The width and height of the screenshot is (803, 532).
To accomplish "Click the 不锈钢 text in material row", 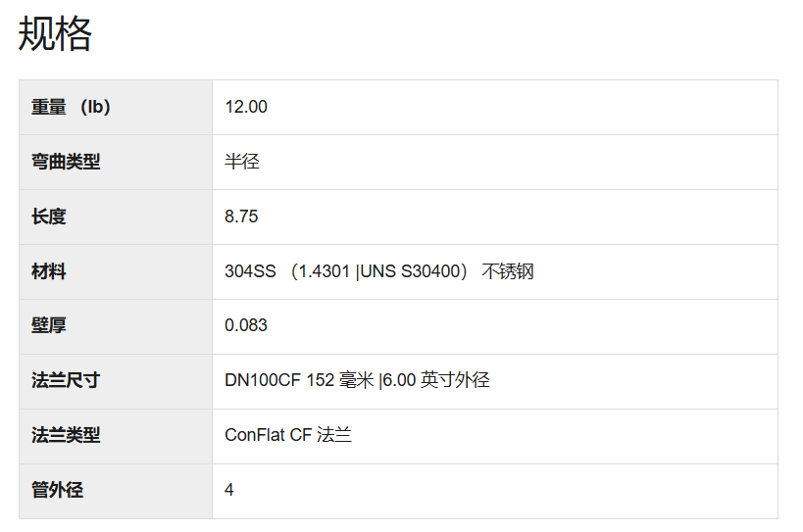I will pos(508,271).
